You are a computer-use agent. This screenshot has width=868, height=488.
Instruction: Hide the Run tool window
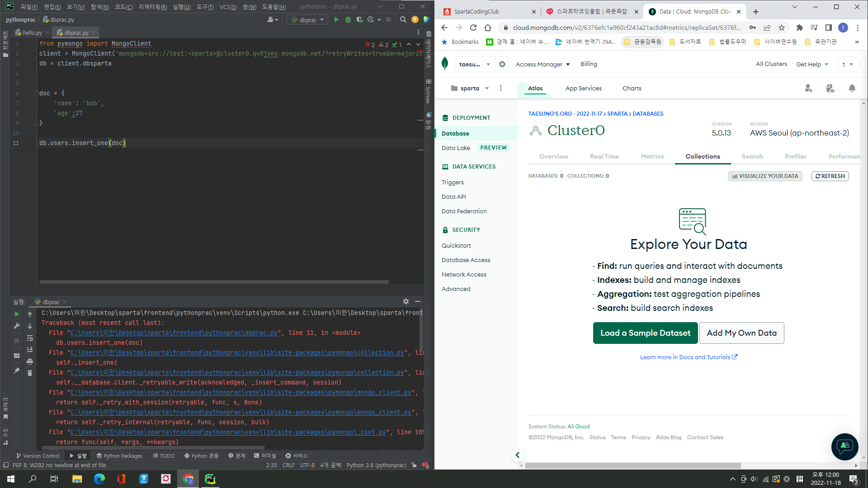(418, 301)
